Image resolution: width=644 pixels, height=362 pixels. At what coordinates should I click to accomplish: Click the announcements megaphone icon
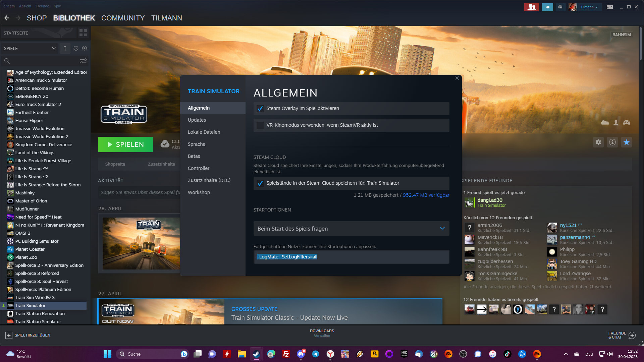pos(547,7)
